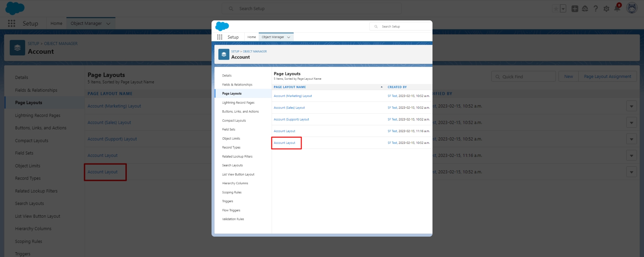This screenshot has height=257, width=644.
Task: Open the notifications bell showing 8
Action: click(617, 8)
